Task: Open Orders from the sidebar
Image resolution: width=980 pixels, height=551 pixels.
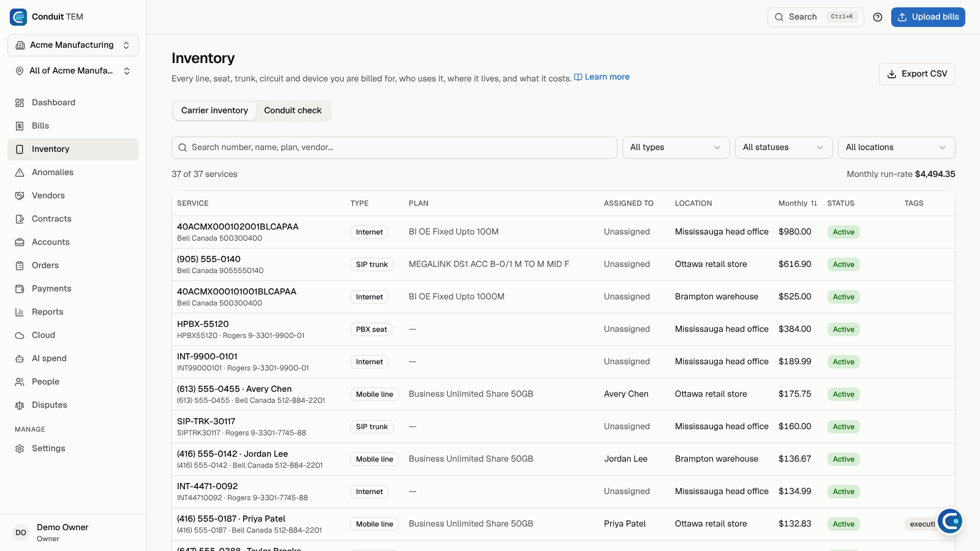Action: (x=73, y=266)
